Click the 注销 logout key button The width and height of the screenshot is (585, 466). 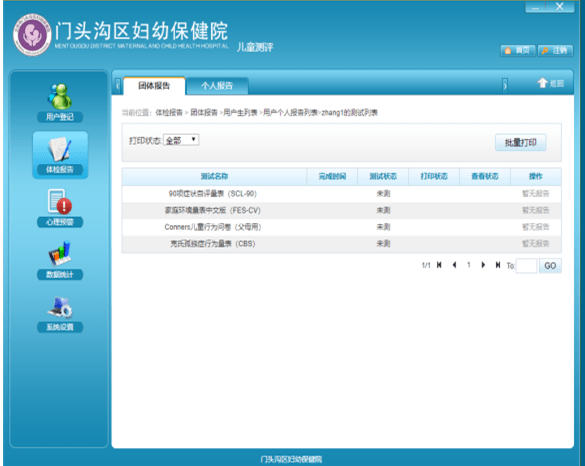tap(555, 50)
